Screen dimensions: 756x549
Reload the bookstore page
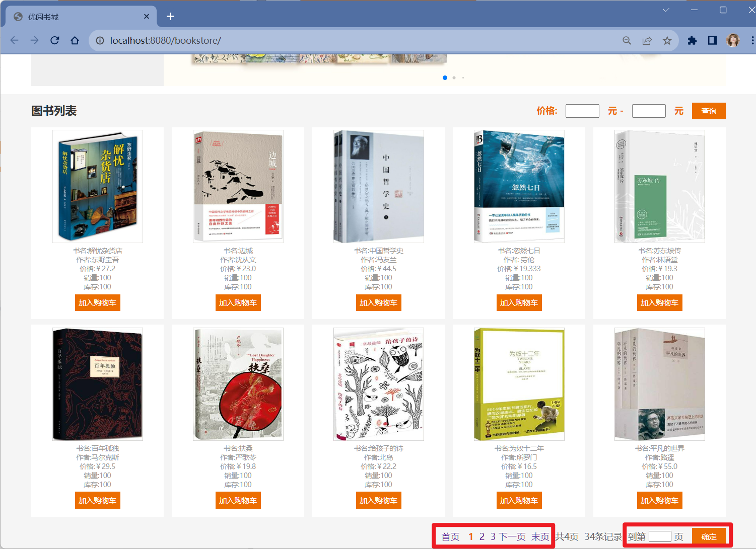coord(54,40)
